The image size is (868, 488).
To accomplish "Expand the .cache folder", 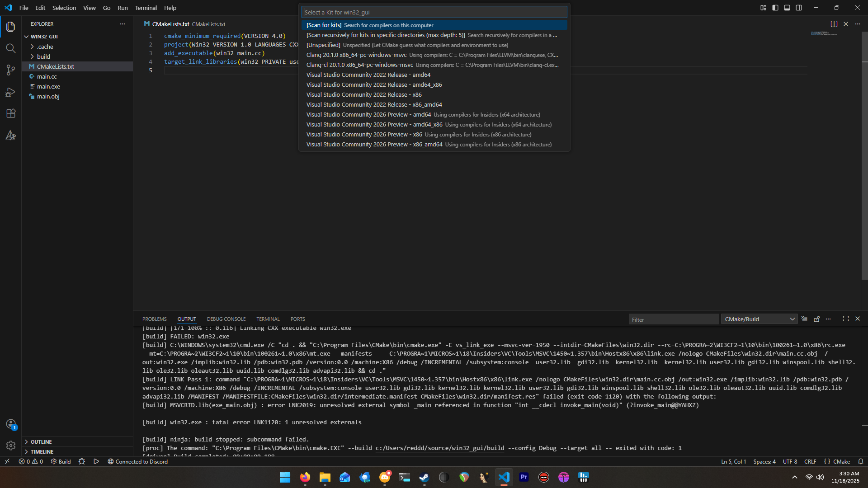I will pyautogui.click(x=45, y=47).
